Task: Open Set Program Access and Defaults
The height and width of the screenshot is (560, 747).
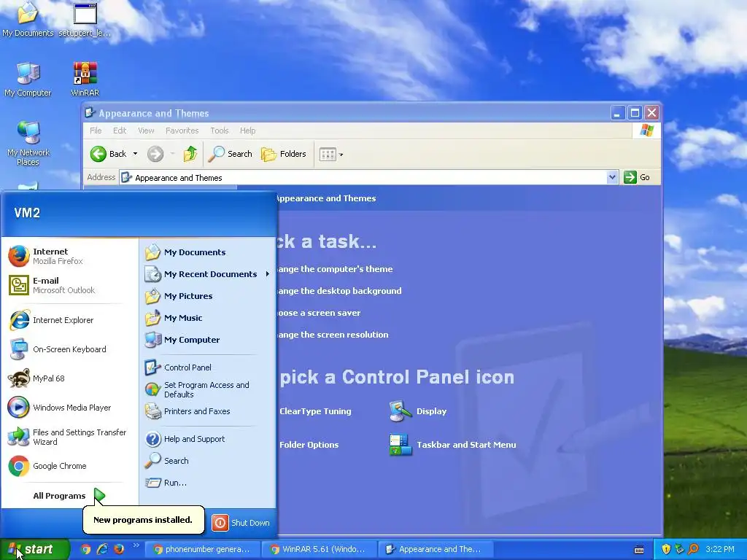Action: coord(207,389)
